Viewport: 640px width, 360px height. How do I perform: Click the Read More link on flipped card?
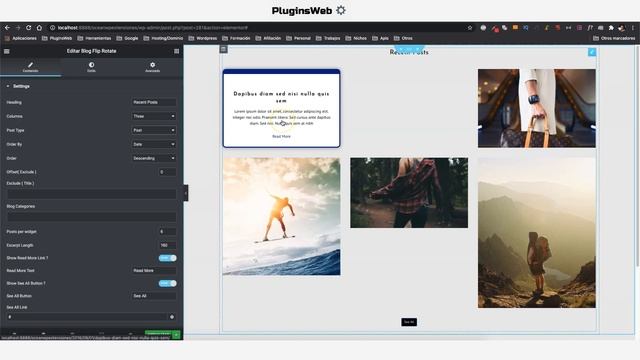[x=282, y=136]
